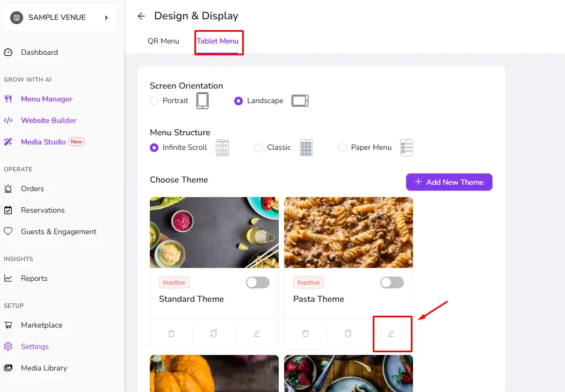The image size is (565, 392).
Task: Switch to the QR Menu tab
Action: 164,41
